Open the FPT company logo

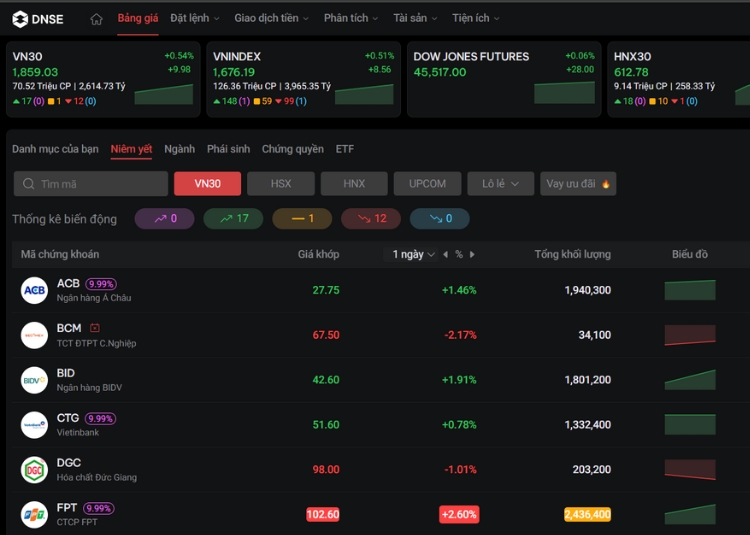(x=34, y=515)
